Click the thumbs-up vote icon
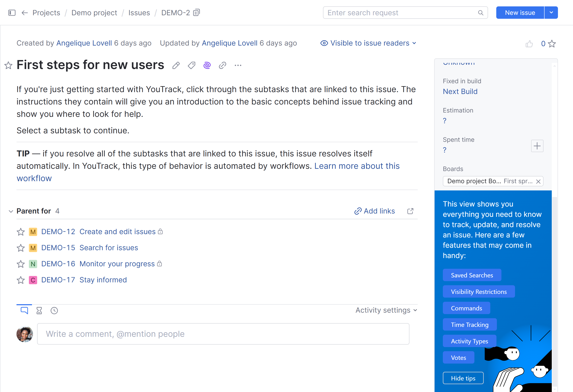This screenshot has height=392, width=573. point(529,44)
